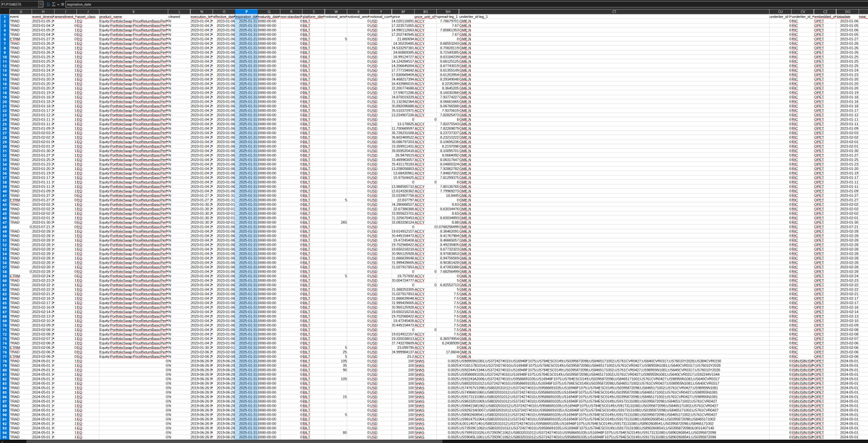Select column DO header

coord(847,12)
